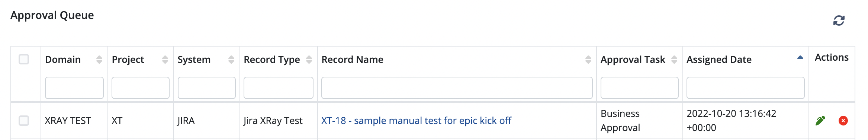Focus the Domain filter field
This screenshot has height=140, width=868.
tap(74, 88)
